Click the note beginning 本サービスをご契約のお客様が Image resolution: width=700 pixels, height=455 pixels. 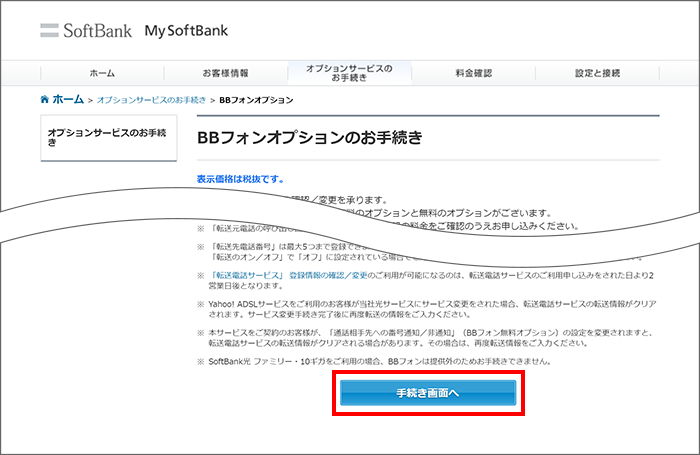click(431, 338)
